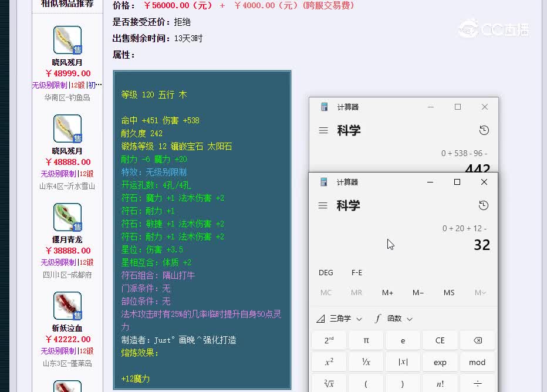Click the expression 0 + 20 + 12 -
The image size is (547, 392).
point(465,228)
